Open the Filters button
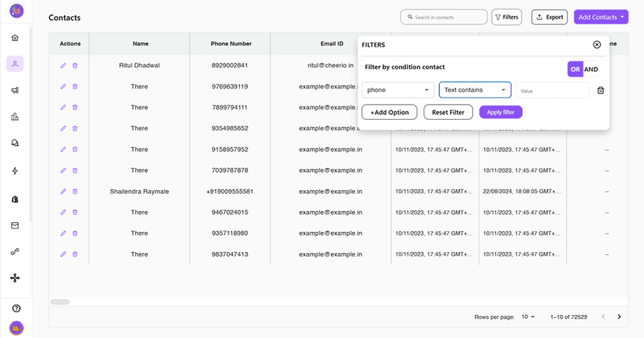 tap(507, 17)
